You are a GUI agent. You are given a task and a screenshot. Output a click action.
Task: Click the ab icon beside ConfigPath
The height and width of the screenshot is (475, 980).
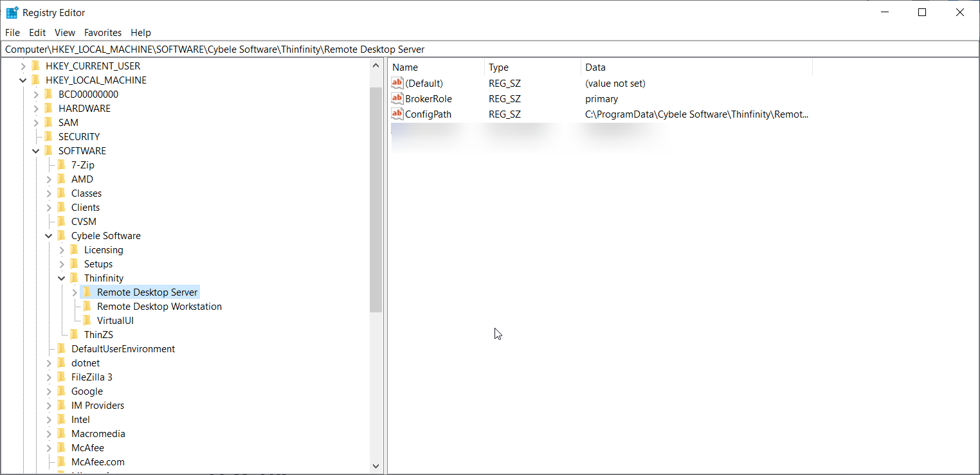(x=396, y=114)
